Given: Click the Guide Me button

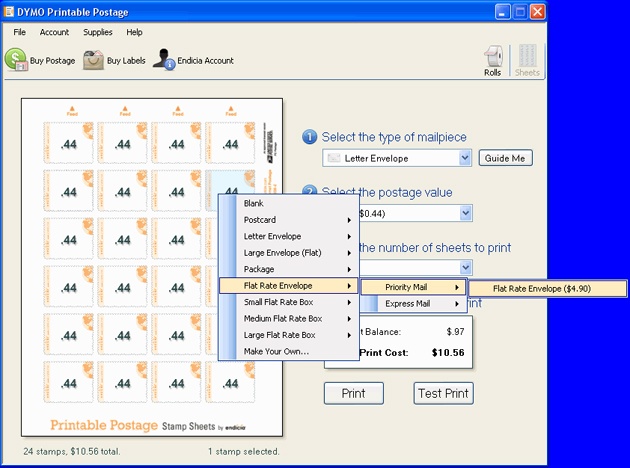Looking at the screenshot, I should pyautogui.click(x=505, y=158).
